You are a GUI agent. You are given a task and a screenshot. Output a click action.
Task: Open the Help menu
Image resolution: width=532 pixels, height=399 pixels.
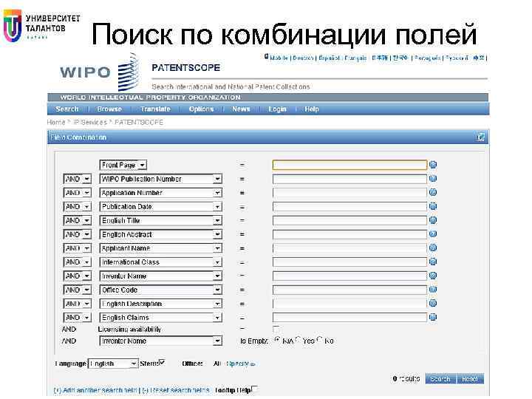(312, 109)
